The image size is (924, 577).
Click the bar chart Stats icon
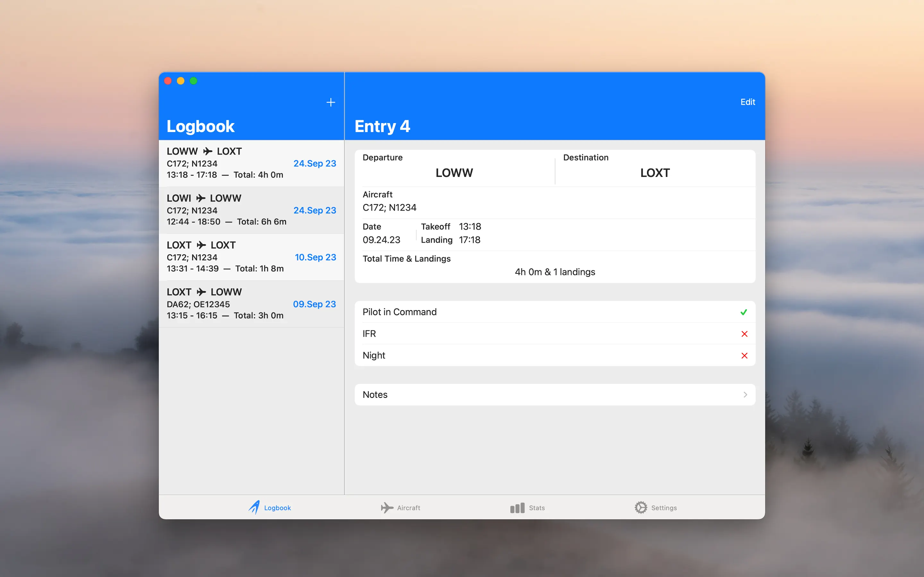point(517,508)
